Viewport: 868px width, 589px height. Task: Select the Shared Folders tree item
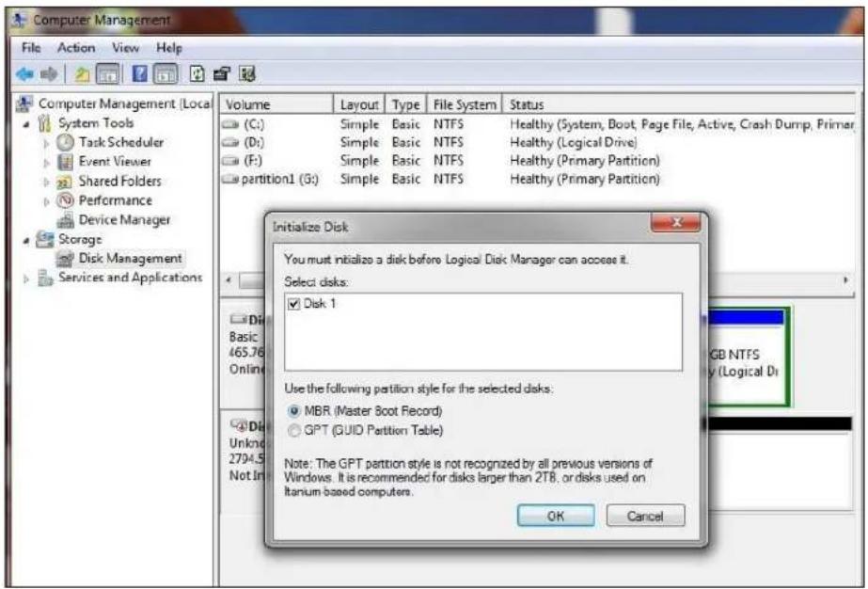point(120,182)
